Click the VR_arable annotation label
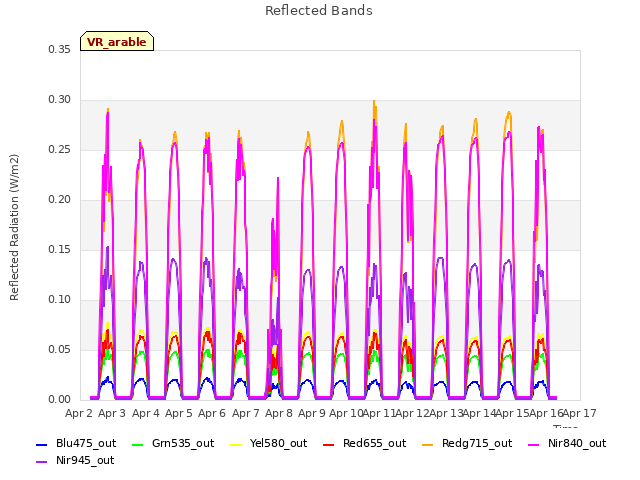 point(117,41)
